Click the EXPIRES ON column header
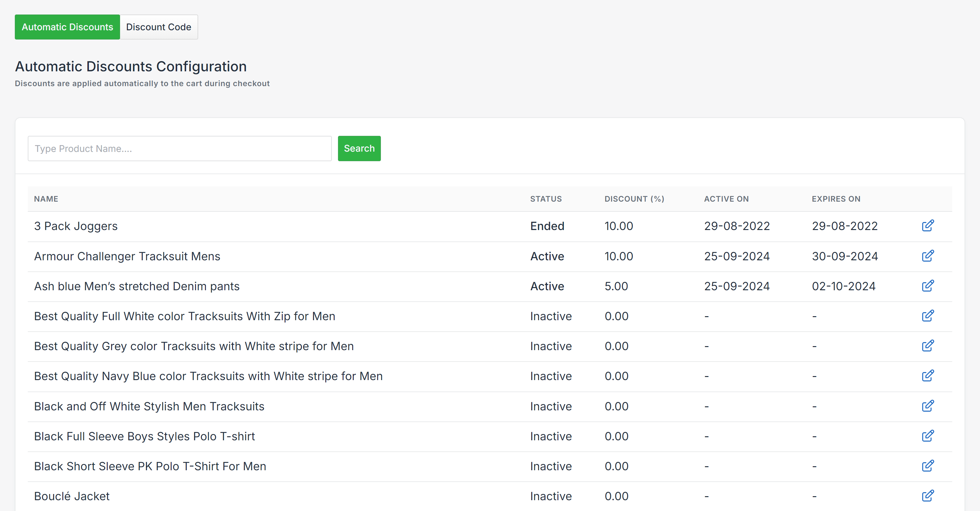980x511 pixels. tap(836, 199)
